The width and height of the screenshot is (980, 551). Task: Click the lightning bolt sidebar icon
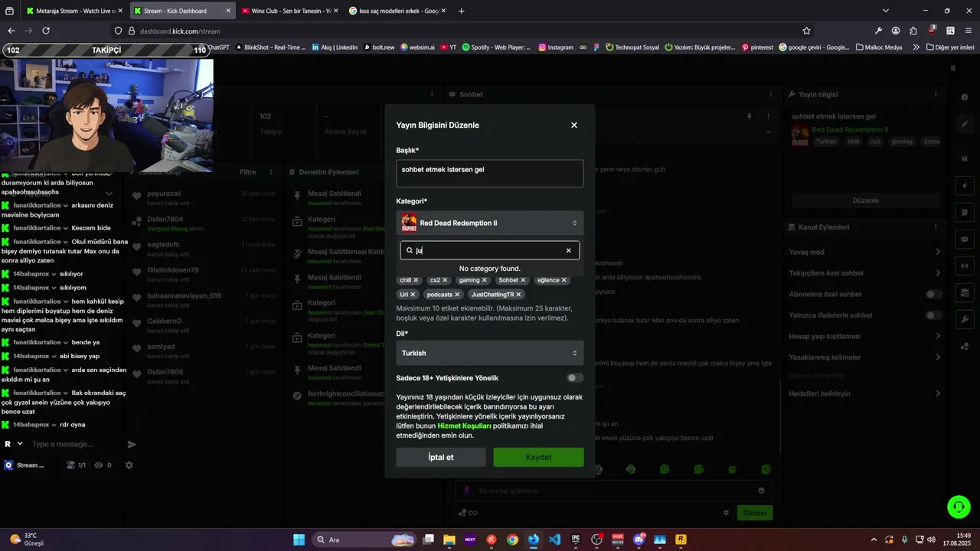click(x=965, y=186)
